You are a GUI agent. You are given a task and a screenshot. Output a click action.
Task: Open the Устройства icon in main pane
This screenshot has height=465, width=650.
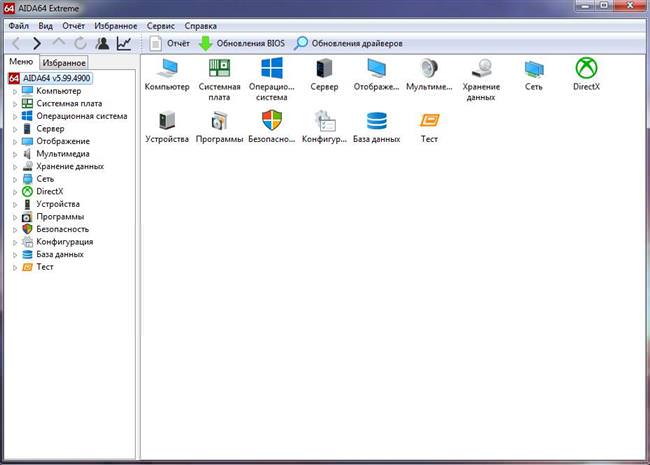pos(167,121)
